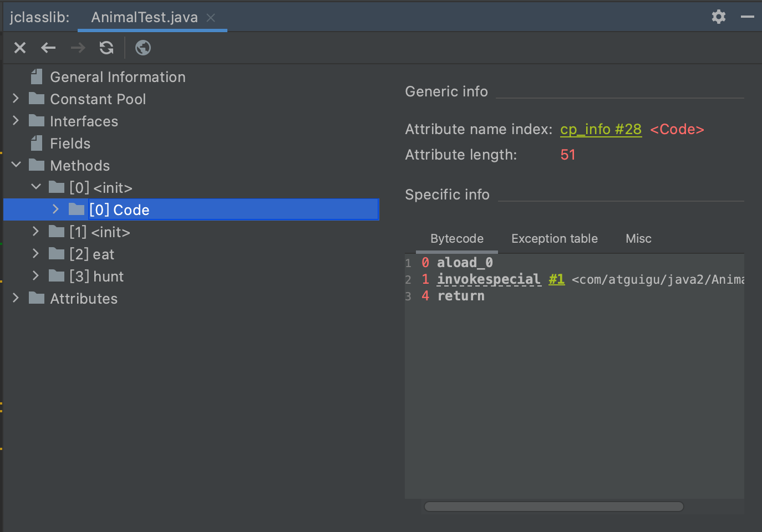Image resolution: width=762 pixels, height=532 pixels.
Task: Click the reload class file icon
Action: pos(106,48)
